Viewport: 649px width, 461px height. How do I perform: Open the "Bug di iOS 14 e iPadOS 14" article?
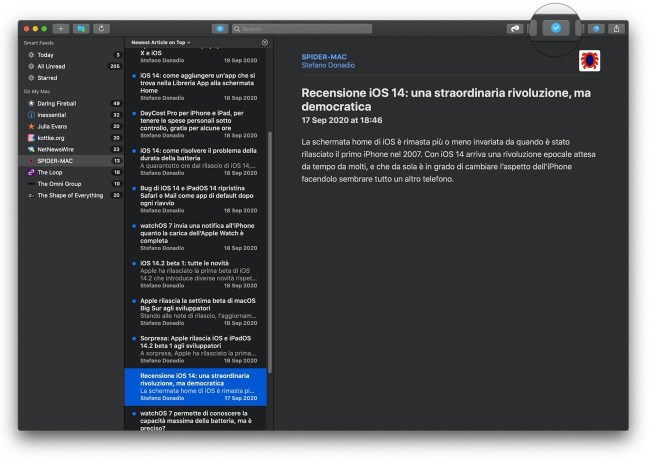pos(195,199)
